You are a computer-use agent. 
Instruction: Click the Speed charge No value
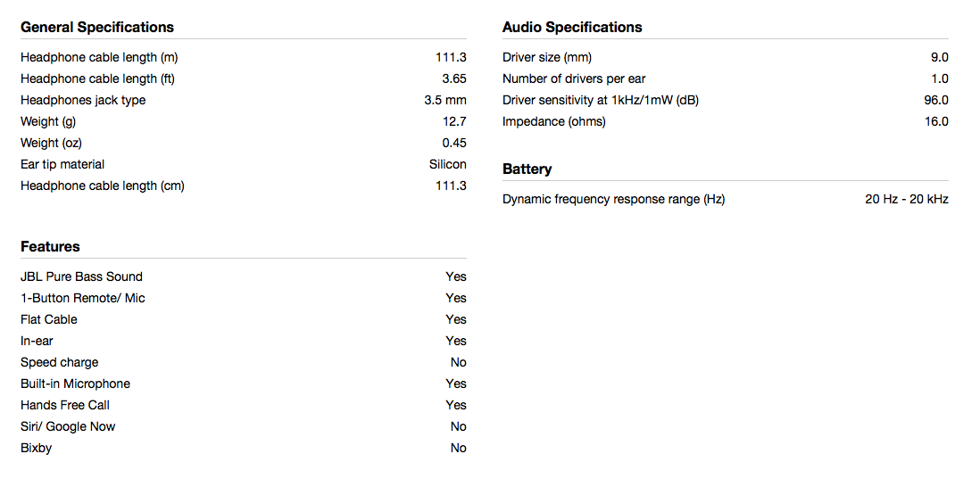pos(458,363)
